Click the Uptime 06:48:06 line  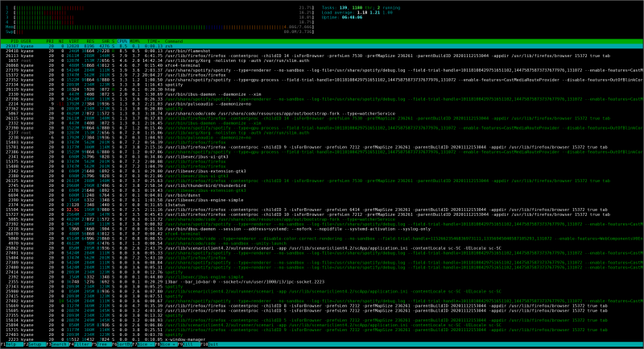(341, 18)
